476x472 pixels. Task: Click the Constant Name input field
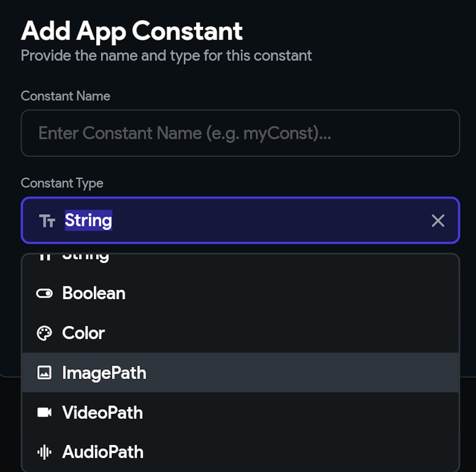pos(240,133)
